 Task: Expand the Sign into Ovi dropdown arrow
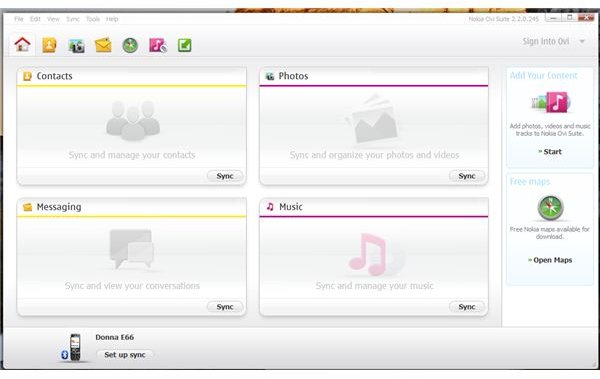(x=582, y=41)
